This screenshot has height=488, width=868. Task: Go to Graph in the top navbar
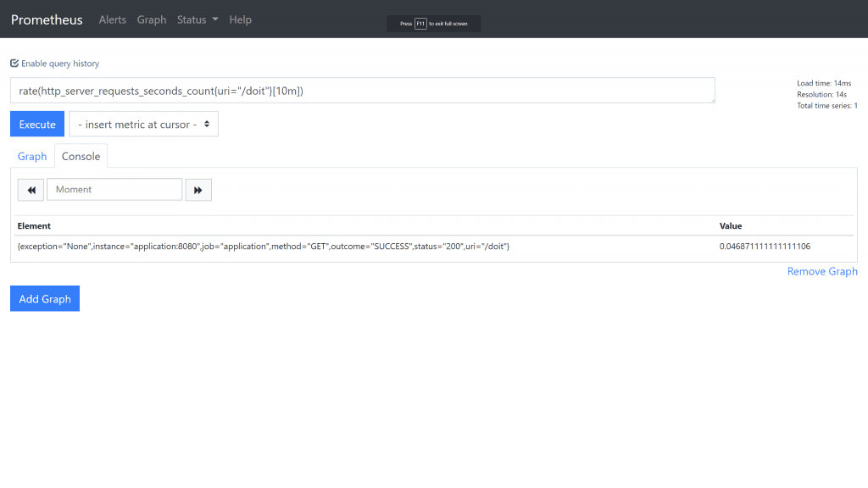(x=152, y=19)
